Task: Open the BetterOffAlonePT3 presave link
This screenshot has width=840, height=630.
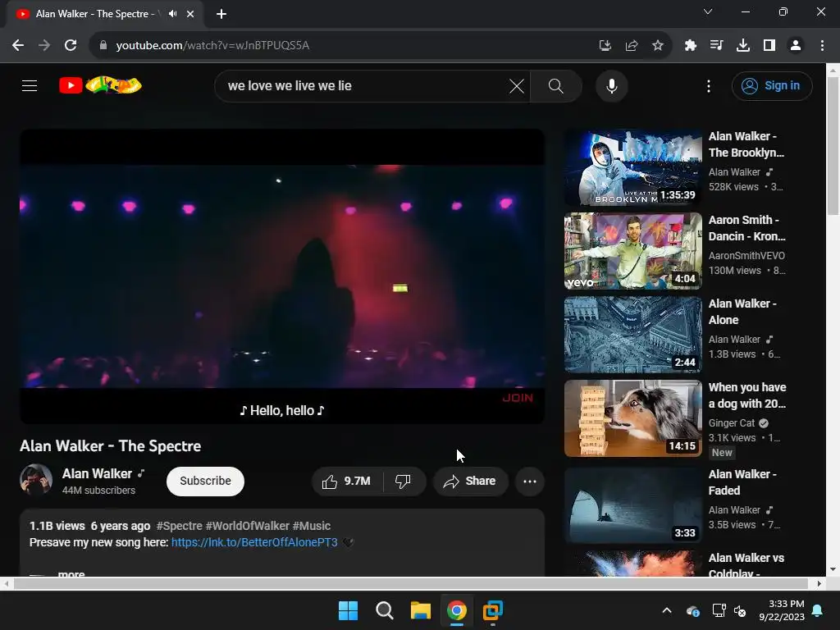Action: (254, 542)
